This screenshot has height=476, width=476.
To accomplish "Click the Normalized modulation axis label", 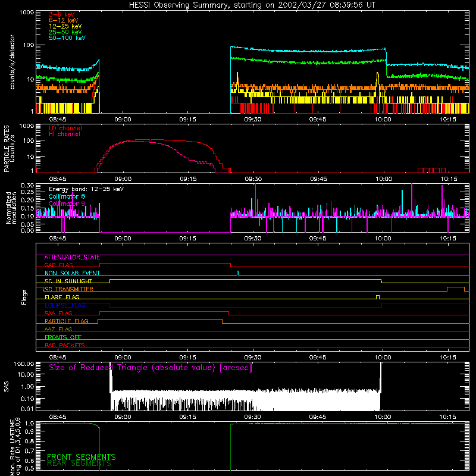I will tap(11, 208).
